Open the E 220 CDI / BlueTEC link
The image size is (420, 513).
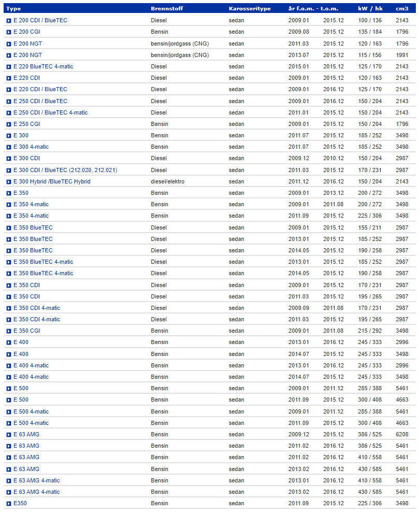click(40, 89)
